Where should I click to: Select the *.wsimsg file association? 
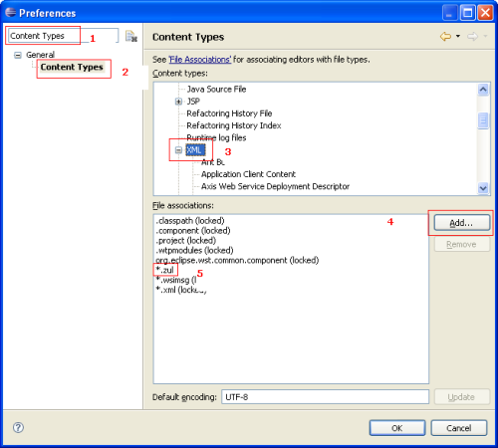tap(176, 280)
